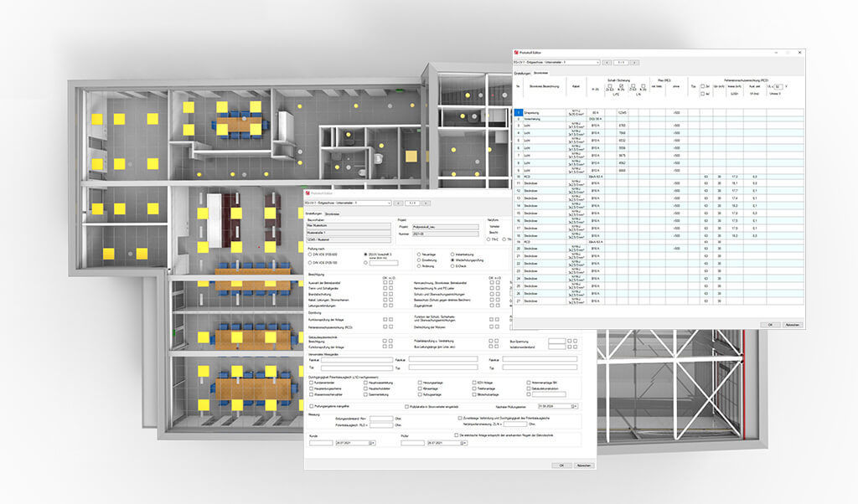Click the next-page arrow beside the 1/1 page indicator
This screenshot has width=858, height=504.
click(426, 203)
